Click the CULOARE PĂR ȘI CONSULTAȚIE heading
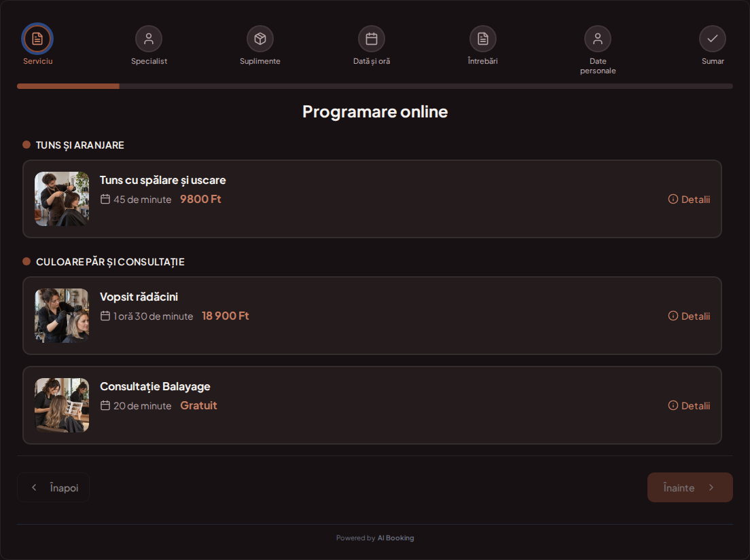 point(110,262)
